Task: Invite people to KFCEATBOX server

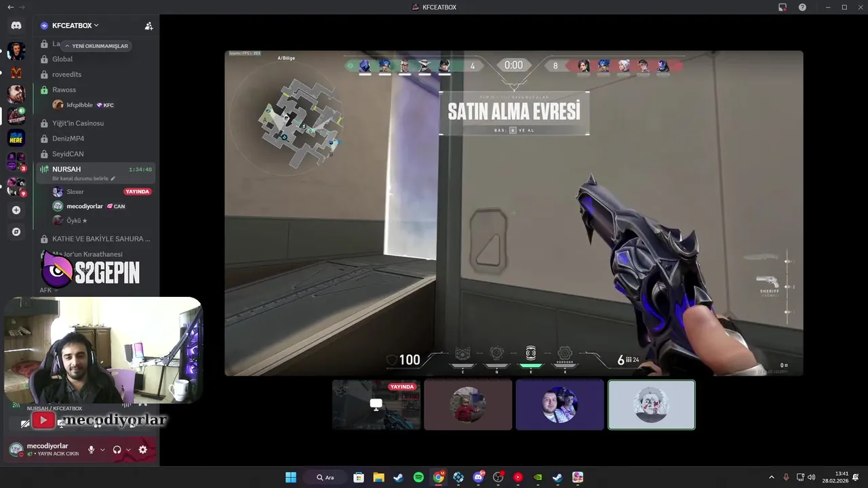Action: tap(149, 26)
